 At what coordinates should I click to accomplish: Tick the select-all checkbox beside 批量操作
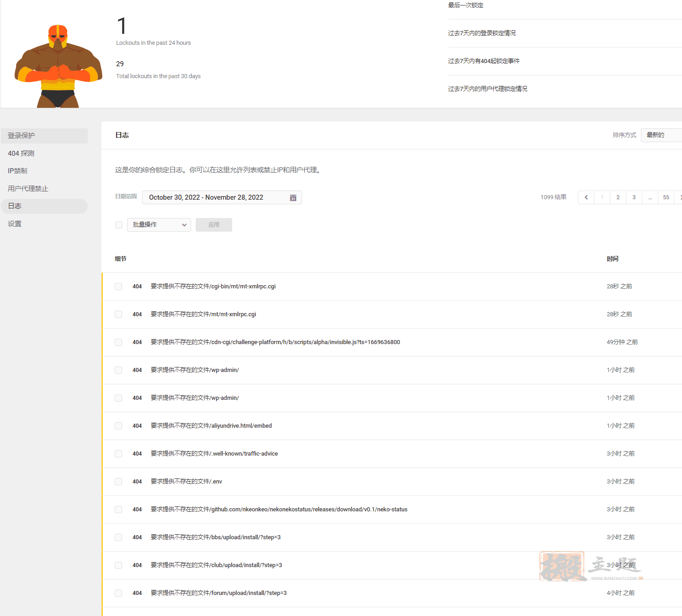pyautogui.click(x=119, y=225)
